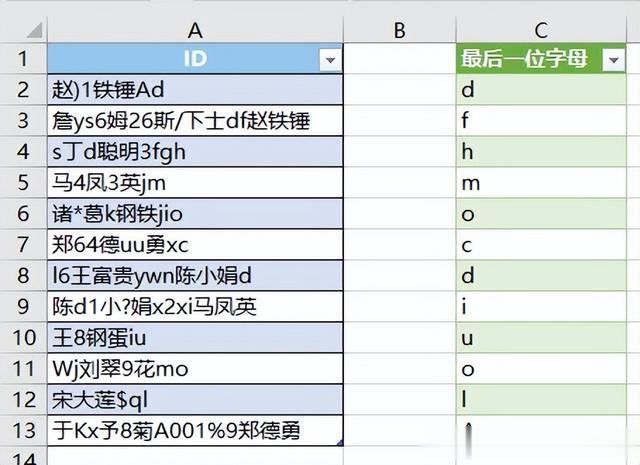The width and height of the screenshot is (640, 465).
Task: Select cell containing s丁d聪明3fgh
Action: pos(195,153)
